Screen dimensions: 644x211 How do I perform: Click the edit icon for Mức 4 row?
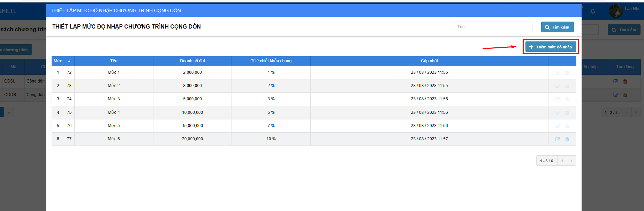(x=558, y=113)
